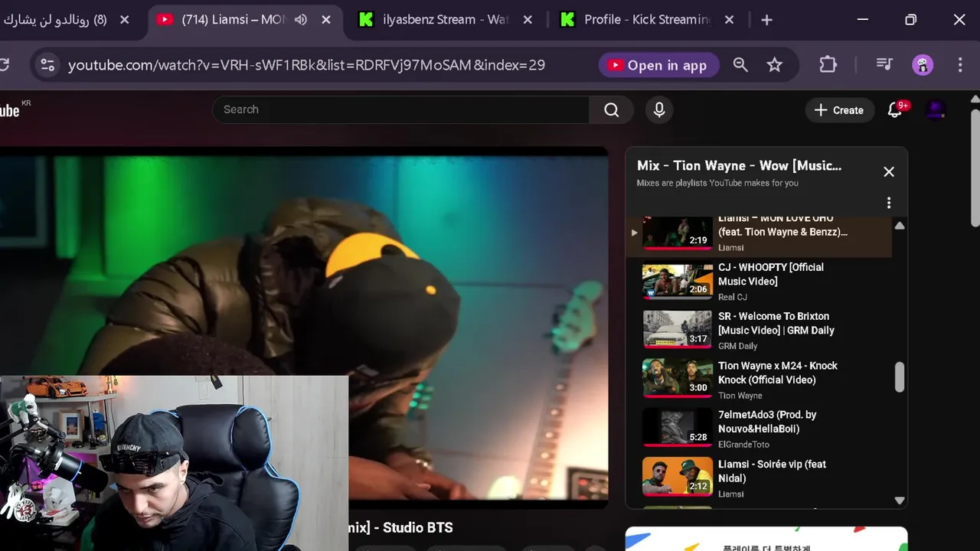Click the playlist scrollbar thumb

click(x=900, y=377)
